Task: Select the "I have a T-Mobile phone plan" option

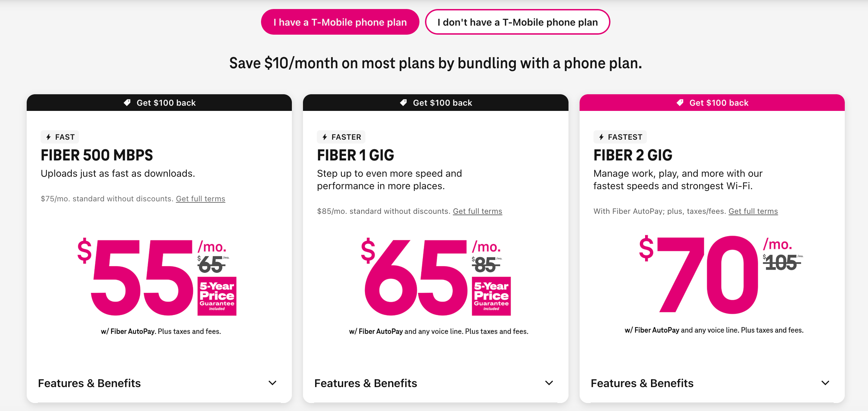Action: tap(340, 22)
